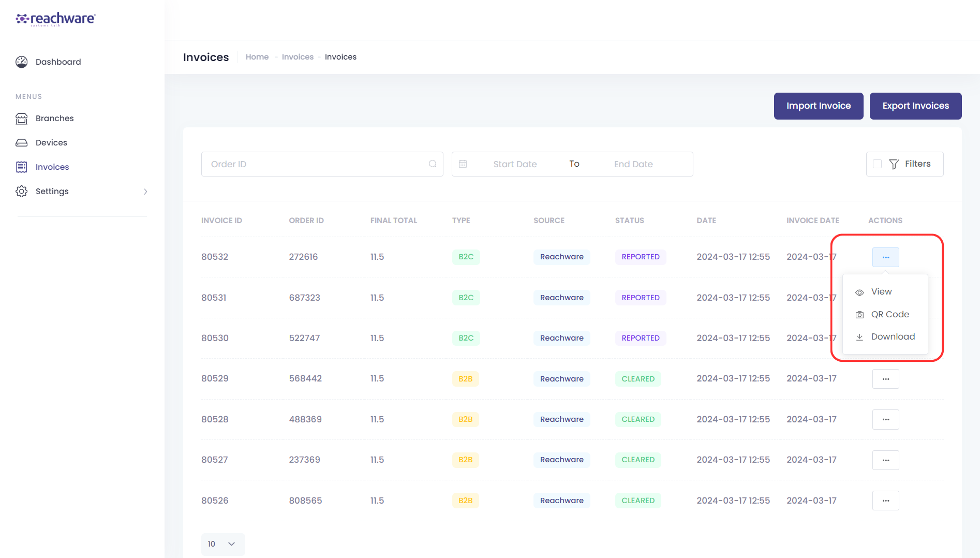Viewport: 980px width, 558px height.
Task: Click the Branches storefront icon
Action: (22, 119)
